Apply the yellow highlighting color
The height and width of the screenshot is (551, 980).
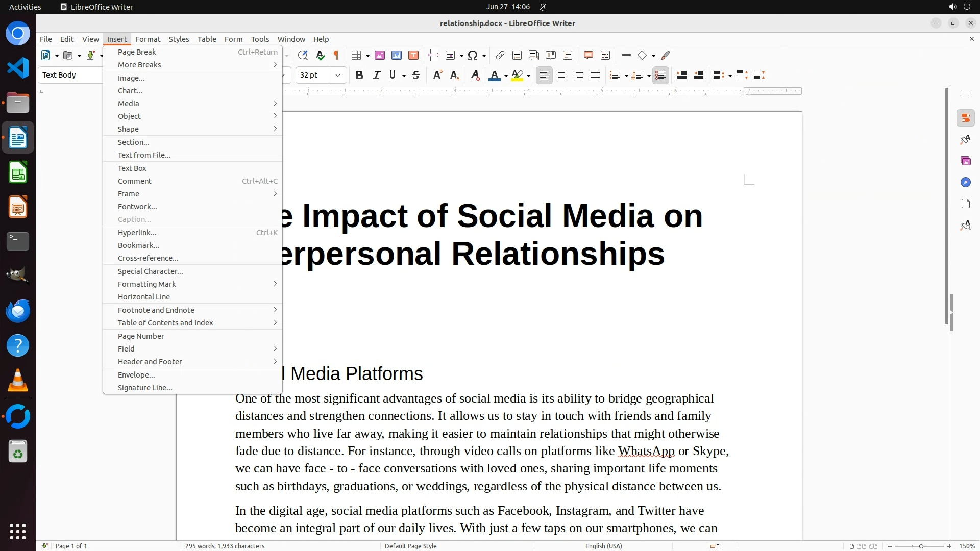[x=517, y=76]
